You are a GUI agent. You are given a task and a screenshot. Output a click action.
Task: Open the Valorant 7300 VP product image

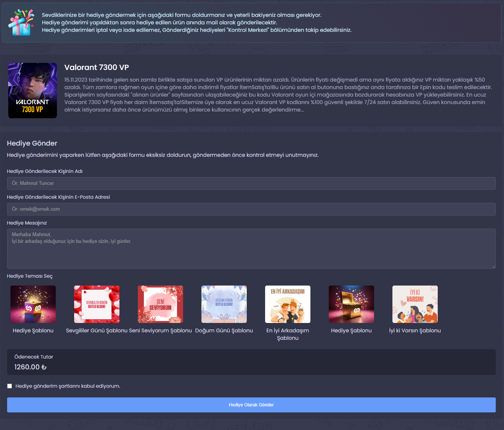(x=33, y=91)
